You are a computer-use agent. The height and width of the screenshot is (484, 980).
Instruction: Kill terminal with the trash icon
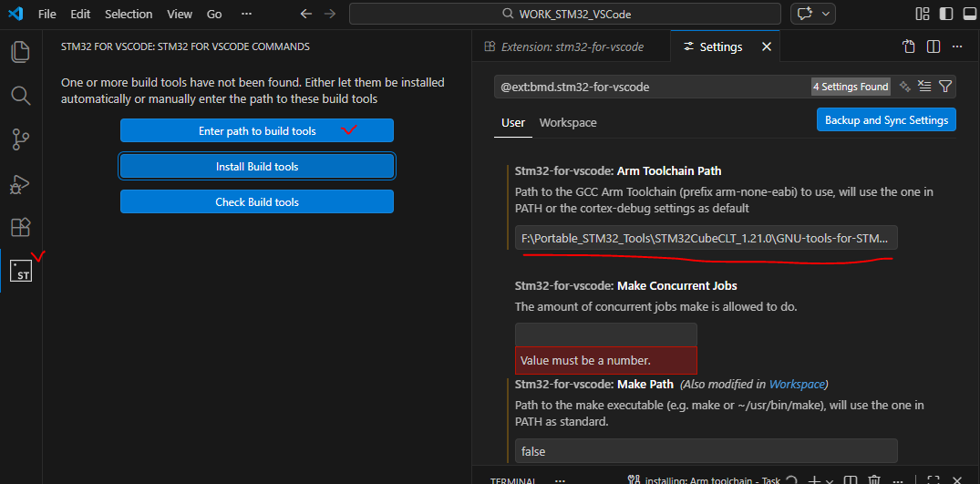874,480
